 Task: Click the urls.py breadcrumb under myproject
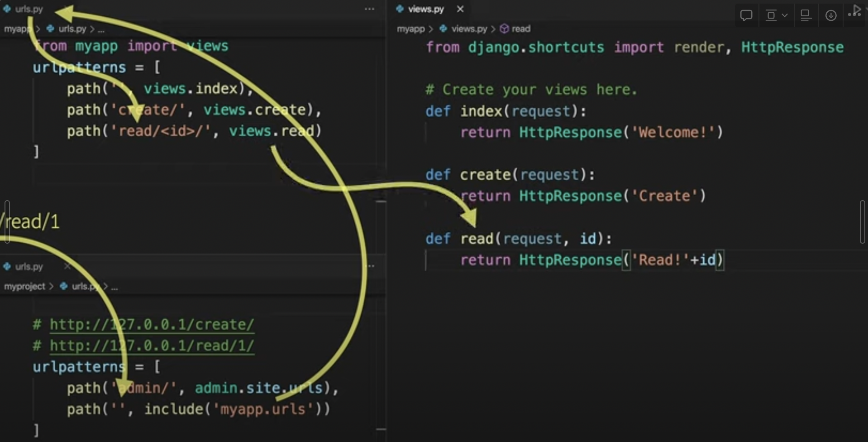(x=85, y=286)
